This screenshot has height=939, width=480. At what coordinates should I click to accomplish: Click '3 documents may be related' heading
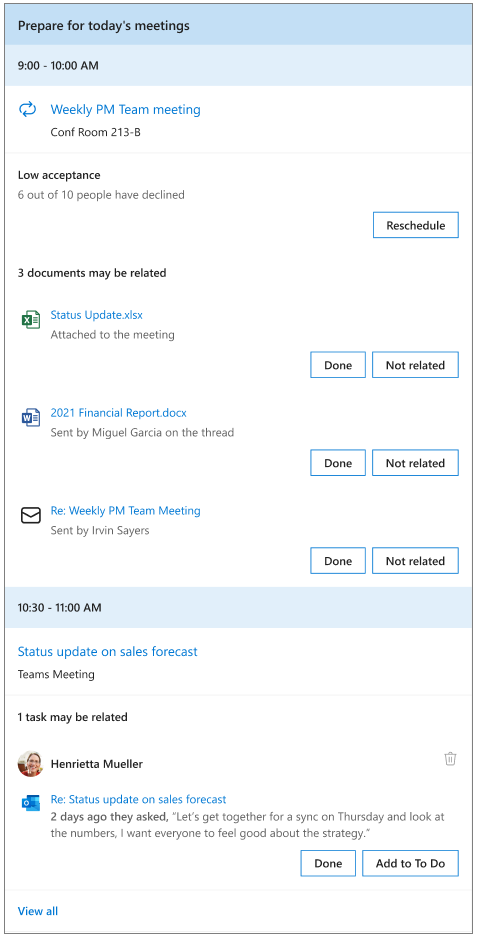coord(92,273)
